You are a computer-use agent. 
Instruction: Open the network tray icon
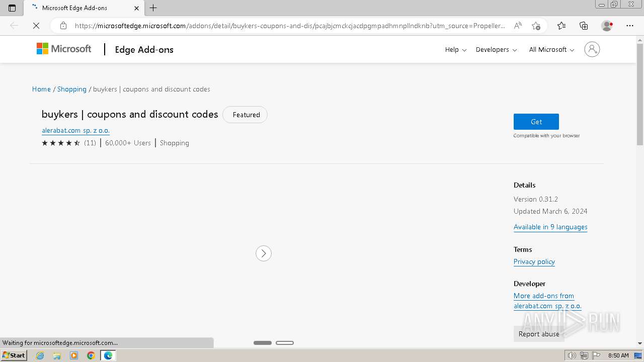[x=584, y=355]
